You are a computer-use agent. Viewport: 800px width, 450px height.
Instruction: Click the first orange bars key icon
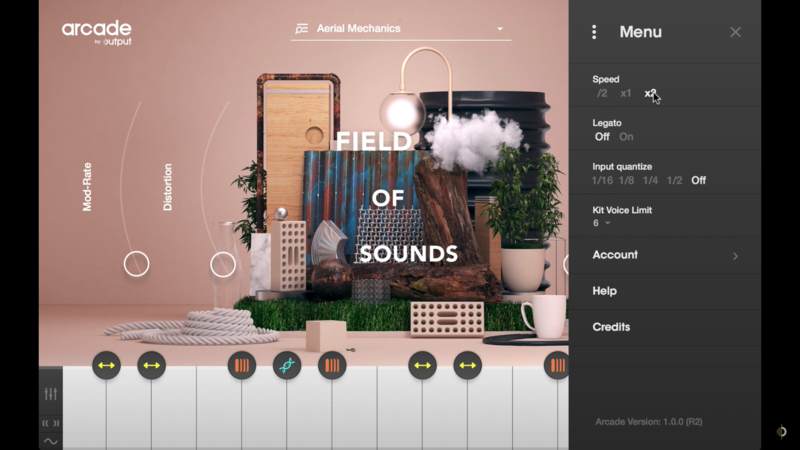point(241,366)
